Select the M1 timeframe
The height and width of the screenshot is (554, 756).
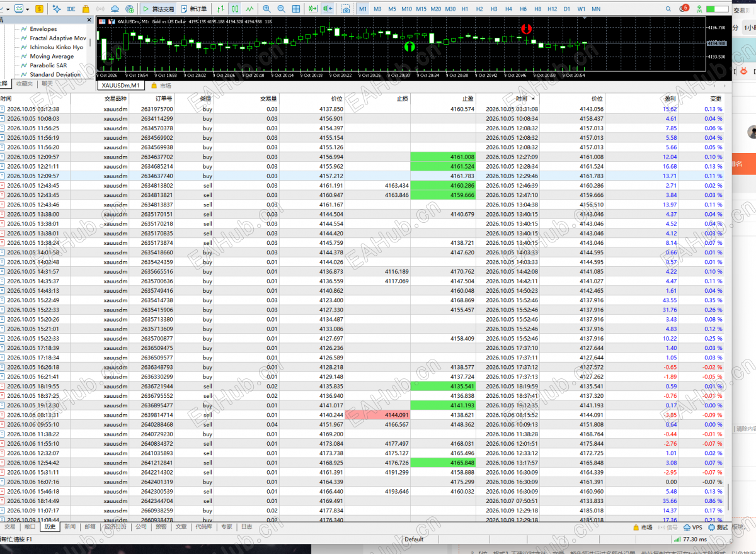click(363, 9)
